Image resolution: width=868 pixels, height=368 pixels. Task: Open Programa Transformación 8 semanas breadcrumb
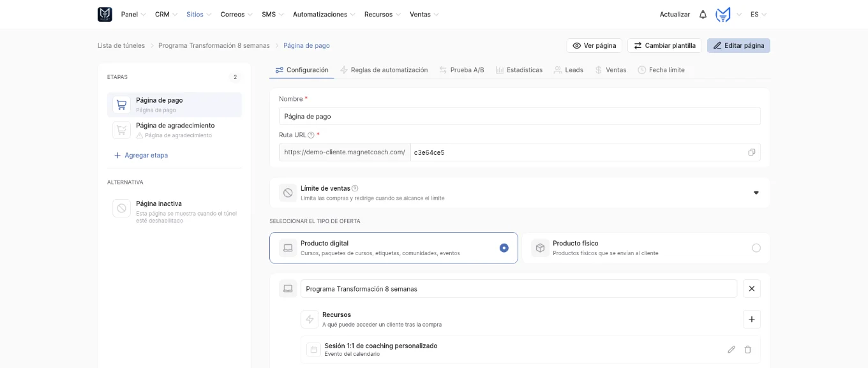pos(214,46)
